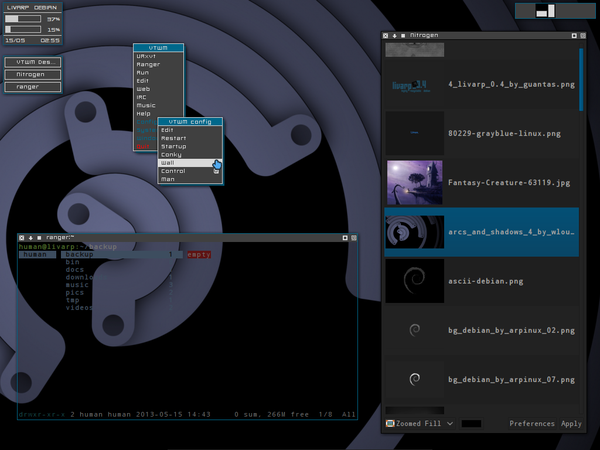Click the small square icon beside Nitrogen's title text

403,36
